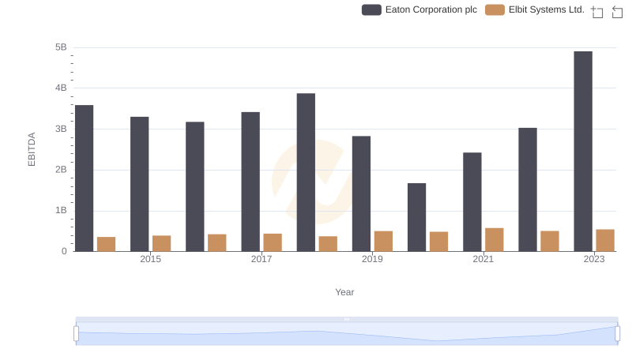Click inside the data zoom slider area
This screenshot has height=364, width=632.
(x=347, y=334)
